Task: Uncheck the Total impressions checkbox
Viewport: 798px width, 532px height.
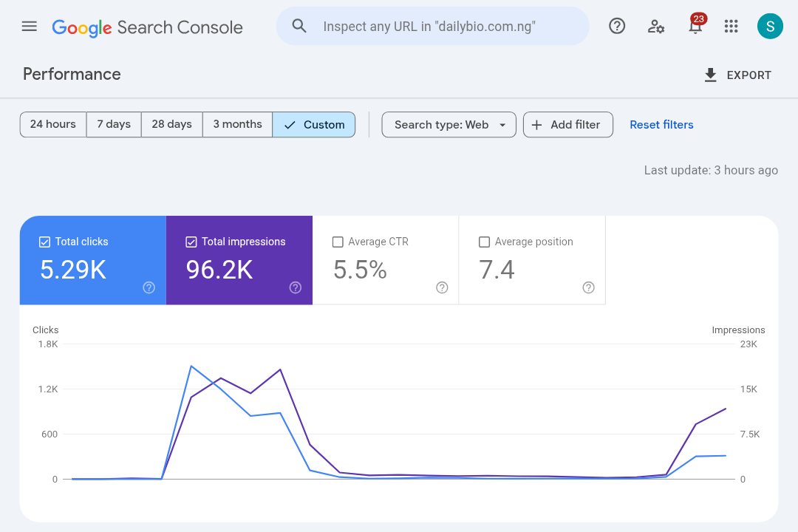Action: [191, 242]
